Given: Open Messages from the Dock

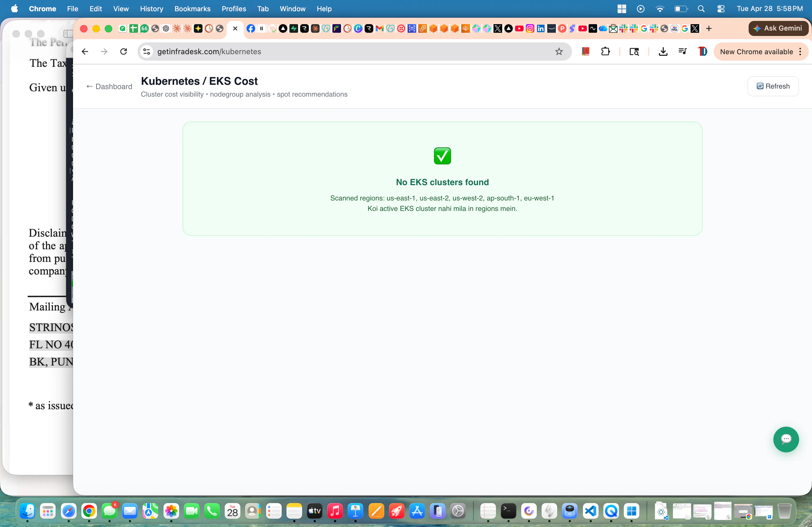Looking at the screenshot, I should coord(110,511).
